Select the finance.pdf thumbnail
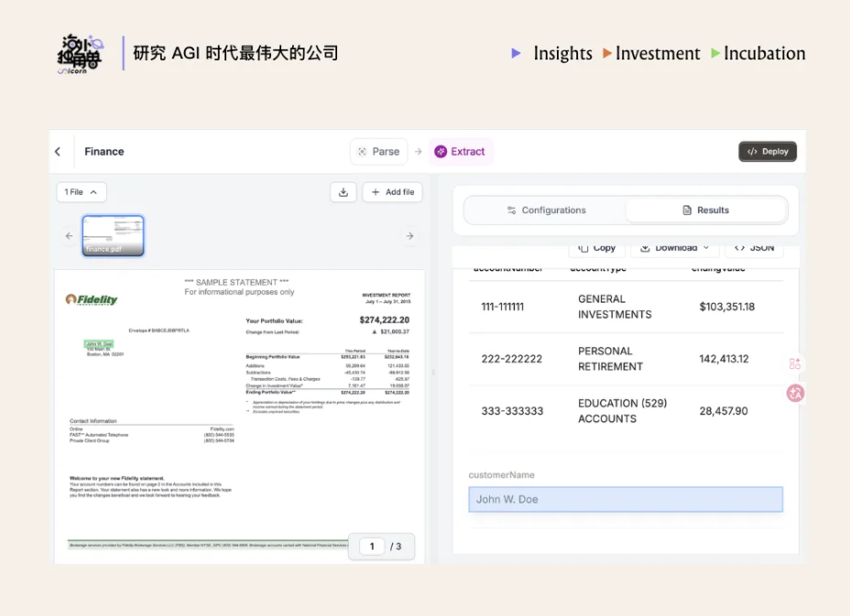 point(113,235)
